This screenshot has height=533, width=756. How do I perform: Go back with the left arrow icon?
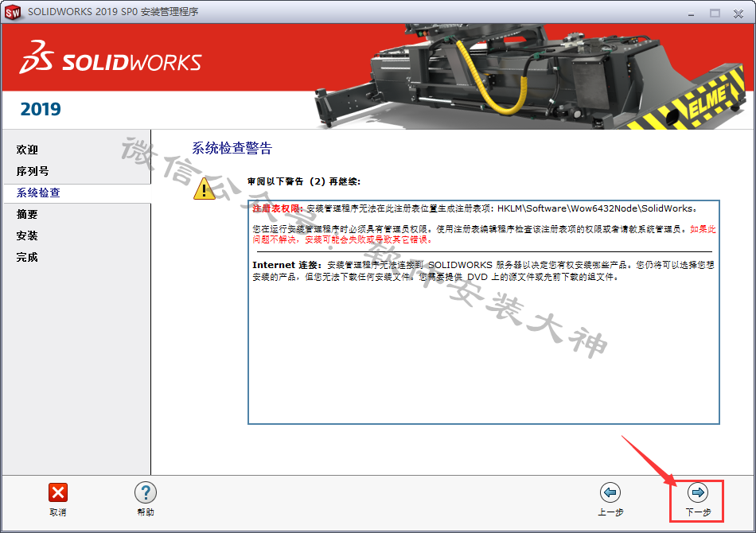tap(610, 492)
